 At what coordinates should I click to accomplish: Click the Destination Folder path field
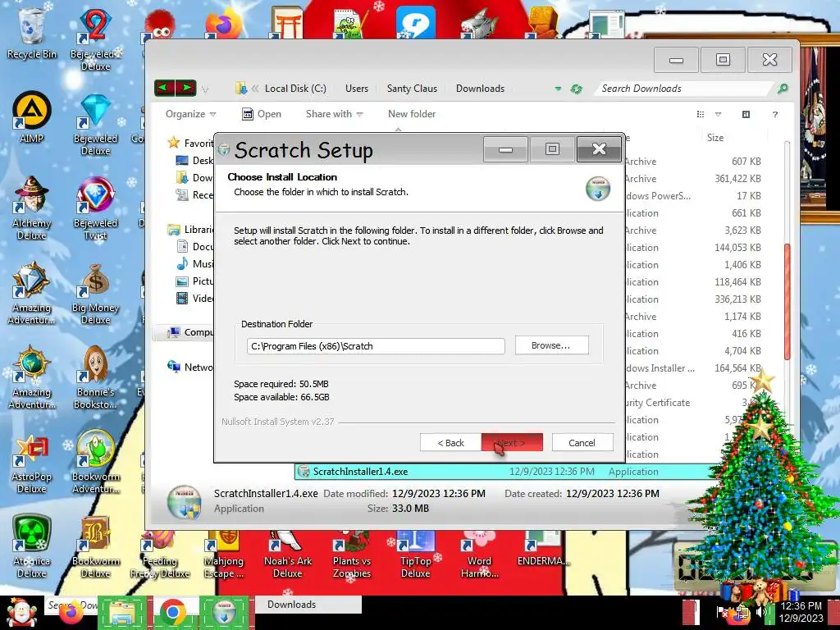[376, 346]
